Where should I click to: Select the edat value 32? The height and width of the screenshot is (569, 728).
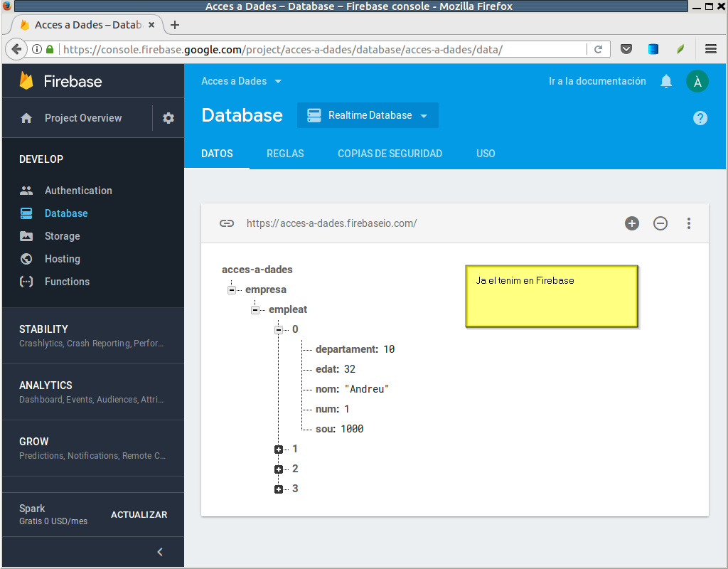pos(350,369)
